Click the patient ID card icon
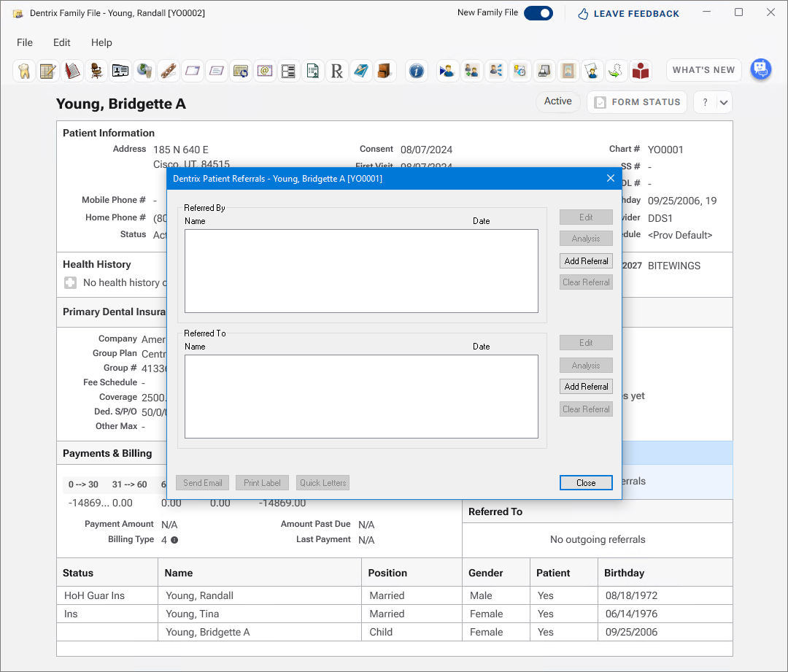 coord(120,71)
